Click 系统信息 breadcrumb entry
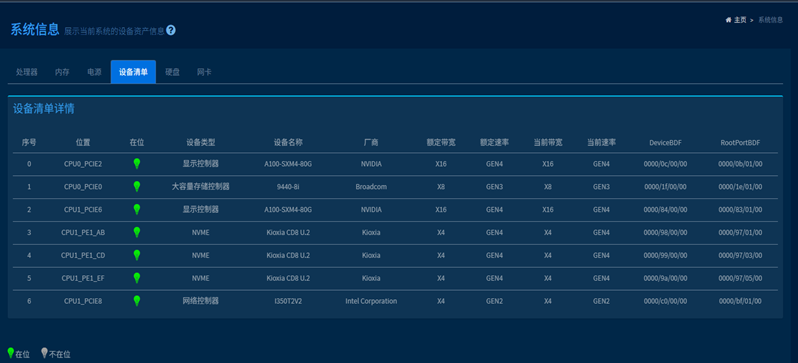798x363 pixels. [771, 20]
